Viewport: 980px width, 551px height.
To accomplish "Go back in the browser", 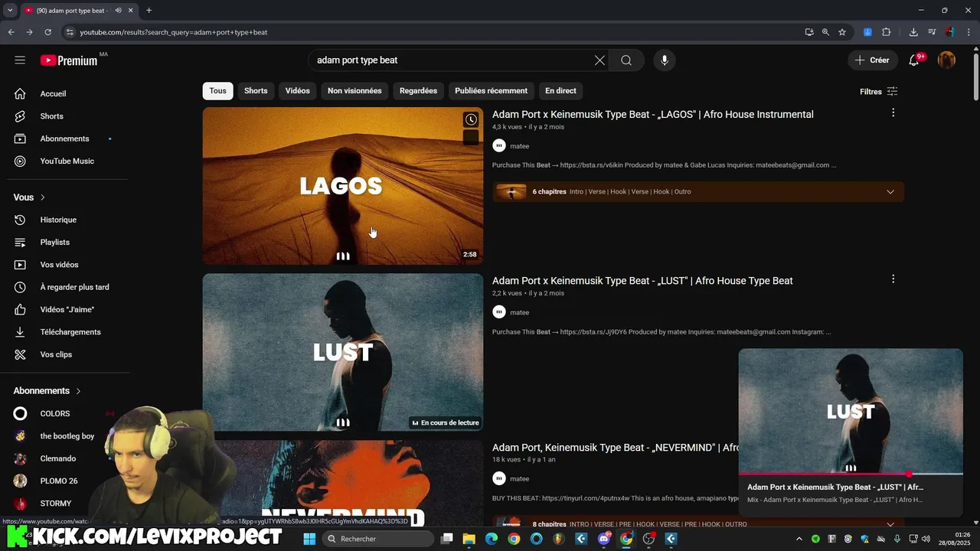I will (11, 32).
